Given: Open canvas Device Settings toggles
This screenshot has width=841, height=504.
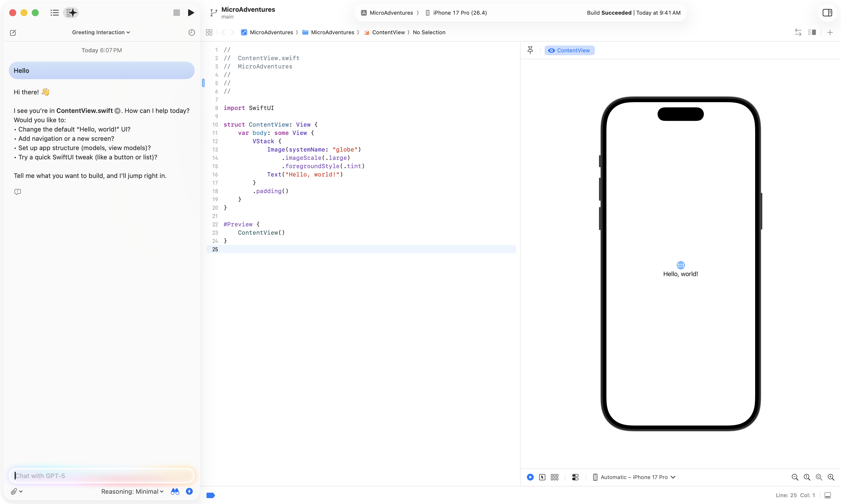Looking at the screenshot, I should [575, 477].
